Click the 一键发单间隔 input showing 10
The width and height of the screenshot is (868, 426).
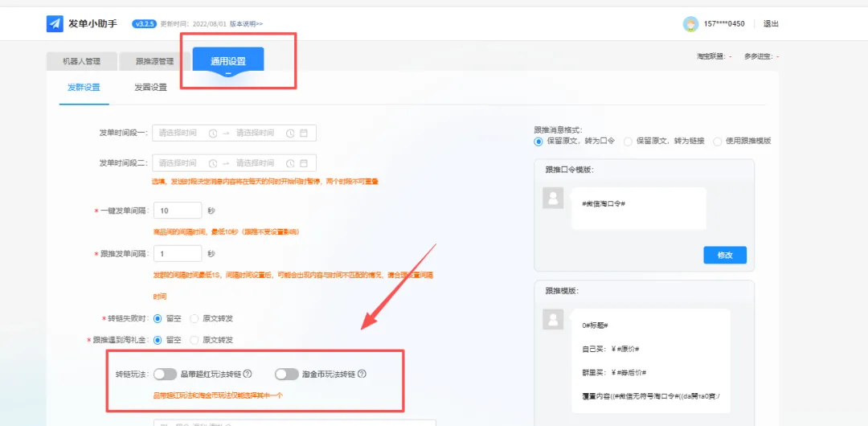(x=177, y=211)
